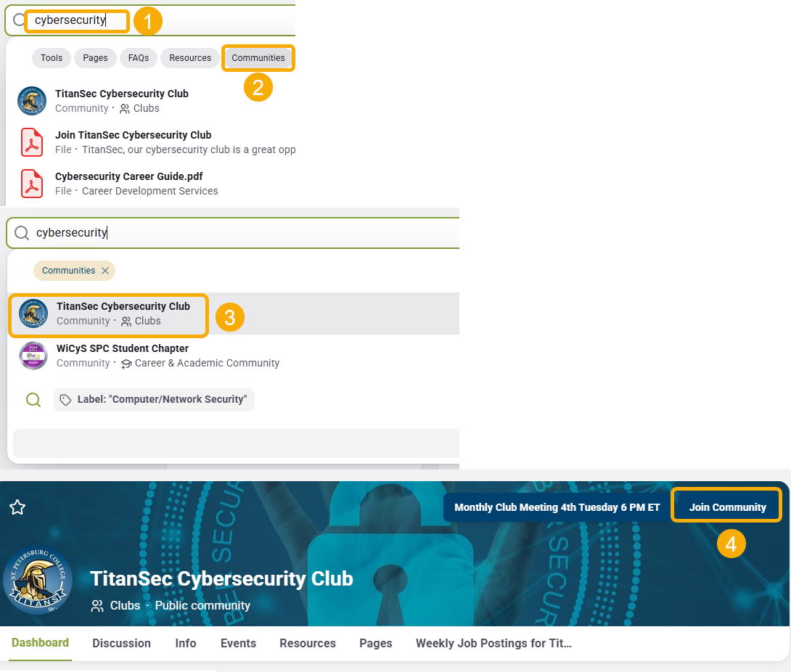
Task: Click the Clubs category link on banner
Action: [x=125, y=605]
